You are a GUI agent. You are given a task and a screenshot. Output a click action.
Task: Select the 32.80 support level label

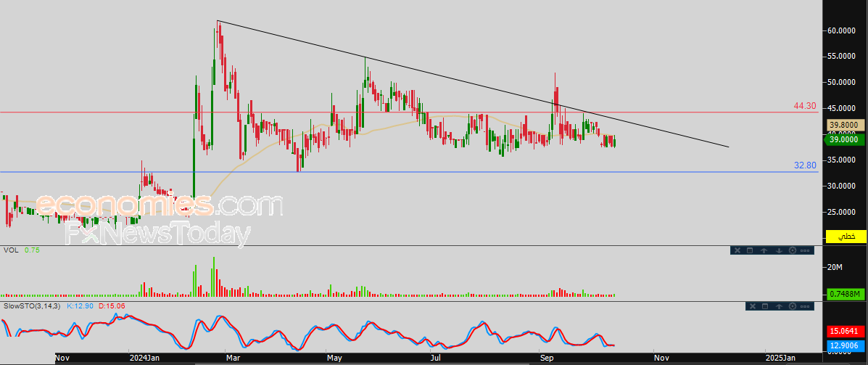pos(806,165)
